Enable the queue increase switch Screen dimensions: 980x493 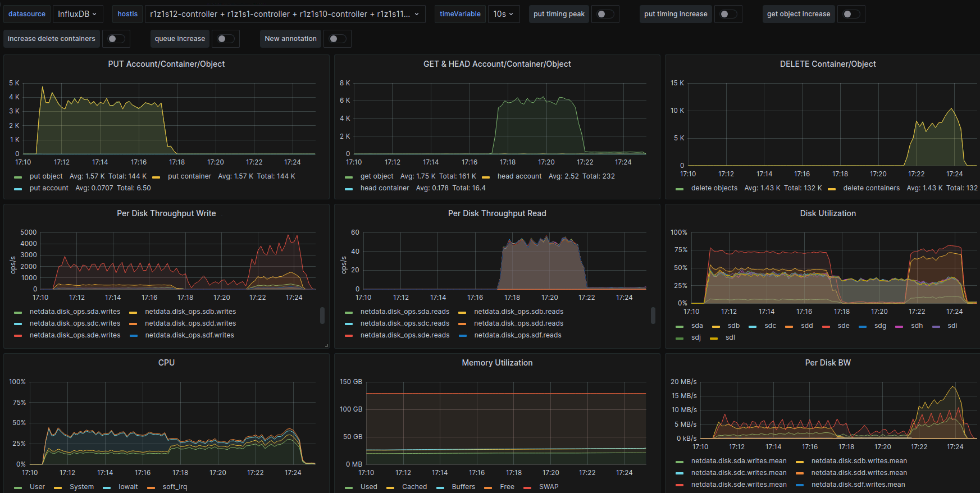(x=225, y=39)
